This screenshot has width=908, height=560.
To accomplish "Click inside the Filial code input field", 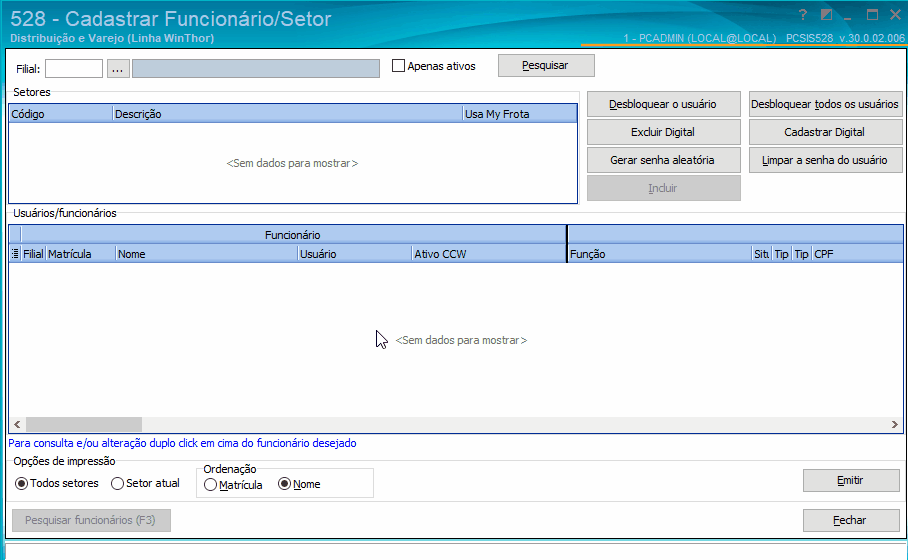I will 74,68.
